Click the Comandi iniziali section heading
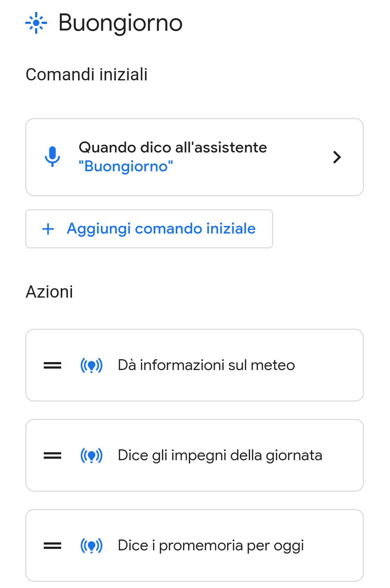 (87, 75)
